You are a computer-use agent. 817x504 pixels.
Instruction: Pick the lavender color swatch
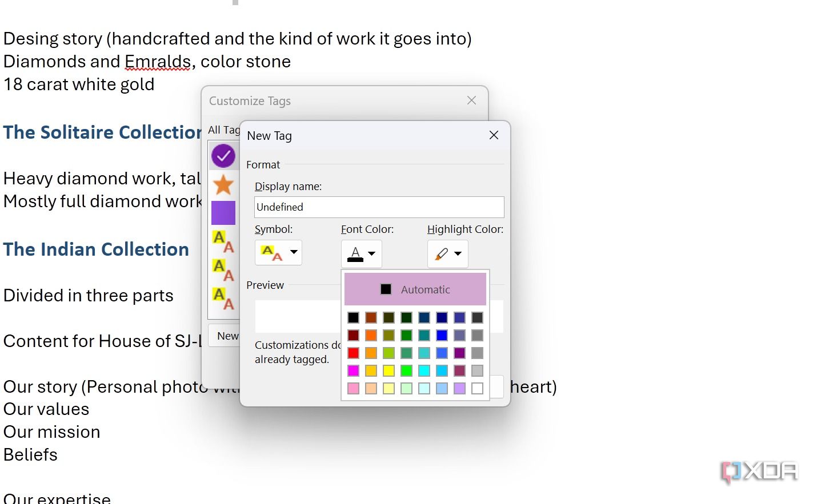pyautogui.click(x=460, y=388)
